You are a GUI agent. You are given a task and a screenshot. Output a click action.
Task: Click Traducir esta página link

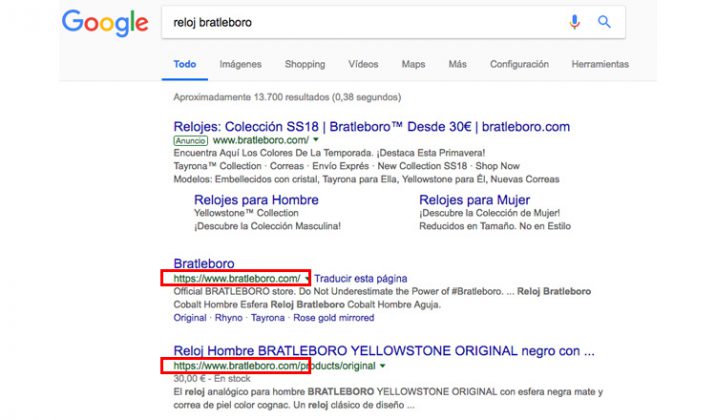point(361,278)
